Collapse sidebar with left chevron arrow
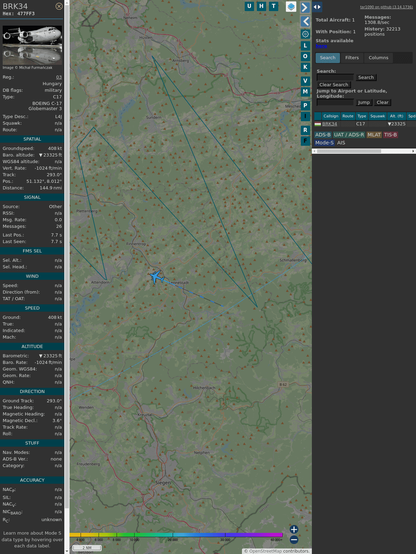This screenshot has width=416, height=554. point(305,21)
